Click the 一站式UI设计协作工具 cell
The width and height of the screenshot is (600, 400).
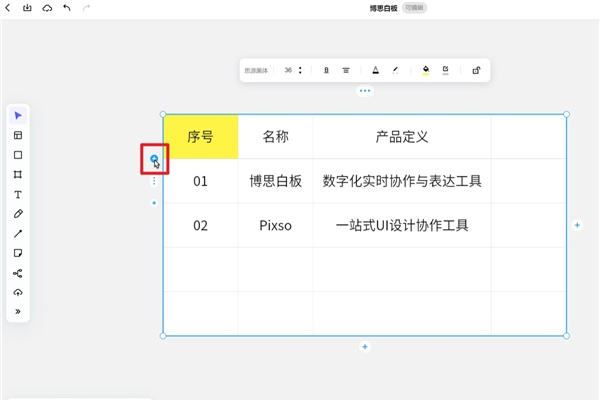point(402,225)
